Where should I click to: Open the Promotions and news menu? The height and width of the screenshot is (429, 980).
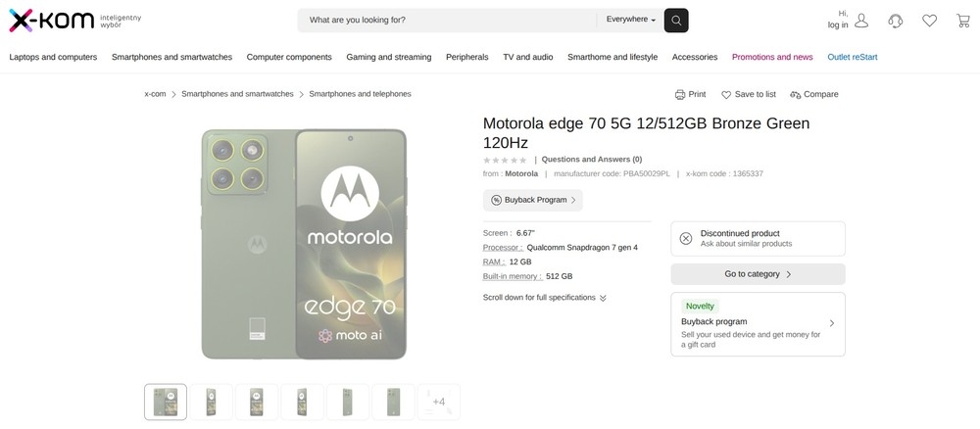coord(772,57)
